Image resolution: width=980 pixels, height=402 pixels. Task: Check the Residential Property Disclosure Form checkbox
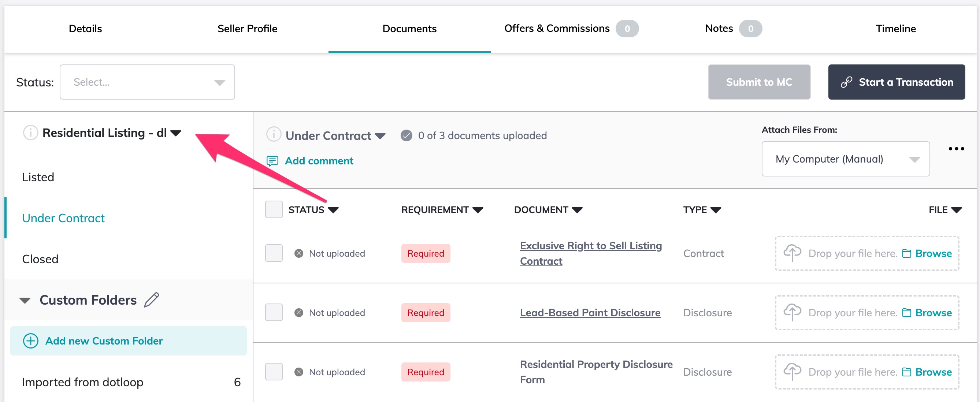click(x=274, y=372)
